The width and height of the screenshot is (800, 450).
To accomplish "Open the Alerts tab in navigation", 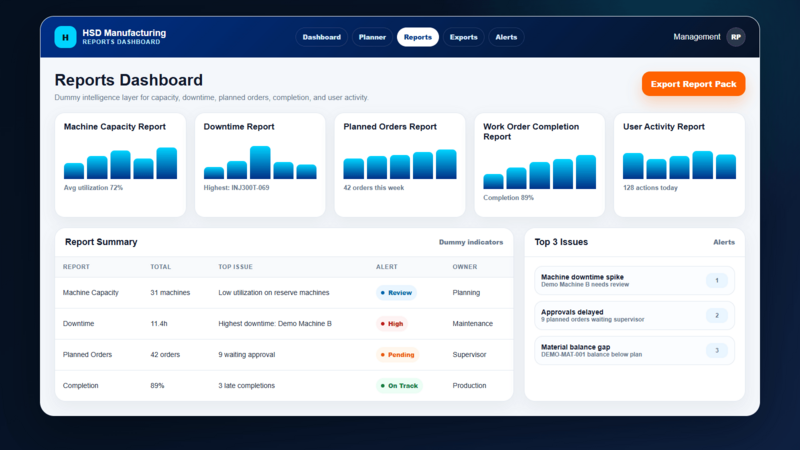I will 506,37.
